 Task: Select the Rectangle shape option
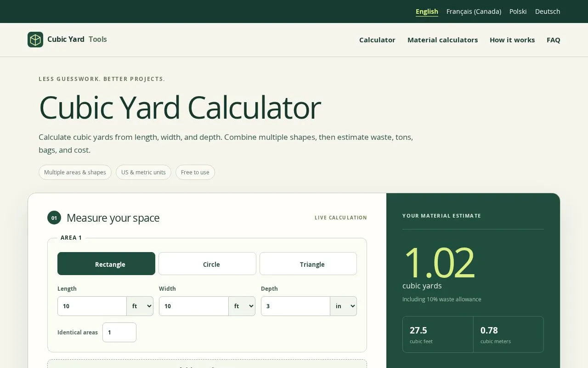point(106,264)
